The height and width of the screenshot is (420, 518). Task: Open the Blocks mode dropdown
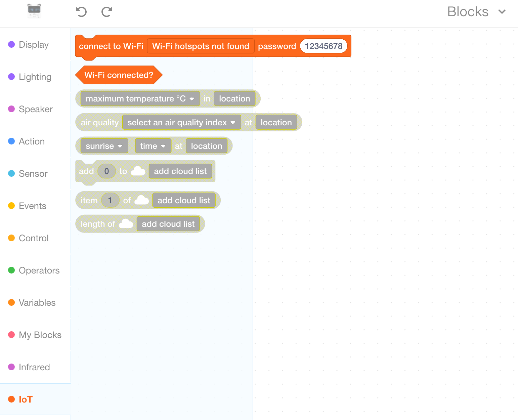tap(476, 12)
